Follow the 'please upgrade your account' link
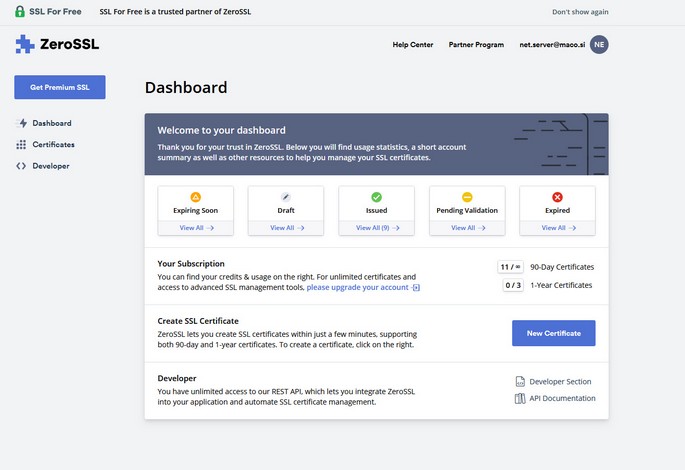This screenshot has width=685, height=470. pyautogui.click(x=358, y=287)
